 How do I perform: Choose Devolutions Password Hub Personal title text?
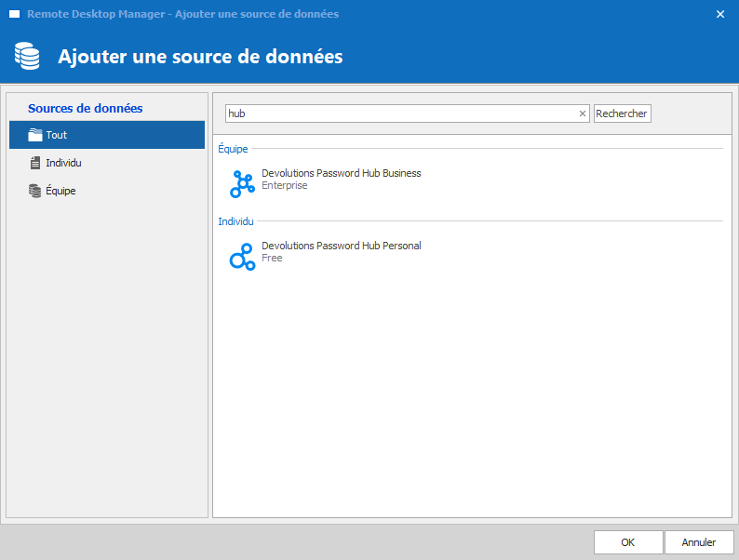click(x=341, y=246)
